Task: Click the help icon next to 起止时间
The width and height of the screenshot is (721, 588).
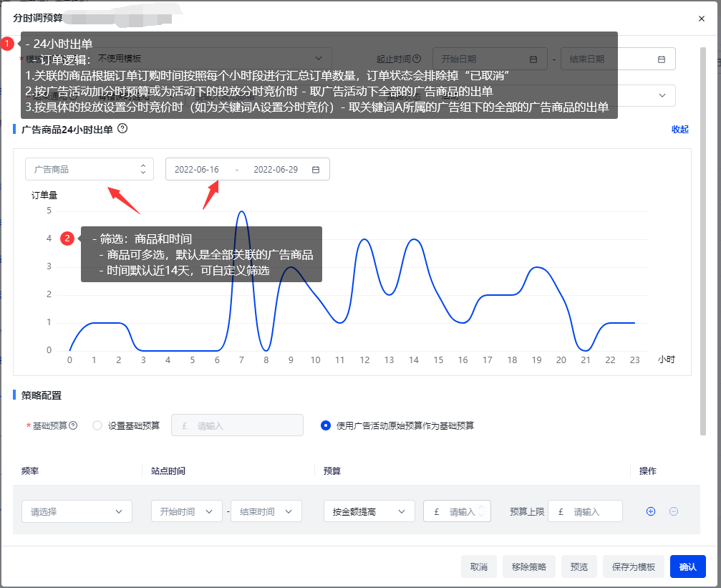Action: point(417,59)
